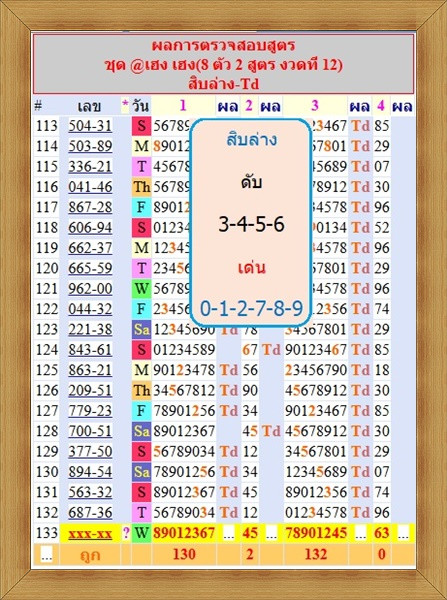Screen dimensions: 447x600
Task: Click the 0-1-2-7-8-9 text in popup
Action: pyautogui.click(x=251, y=308)
